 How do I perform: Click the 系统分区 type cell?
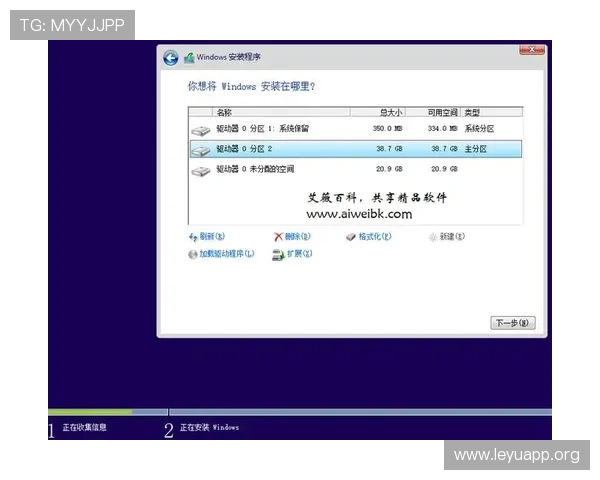point(479,129)
